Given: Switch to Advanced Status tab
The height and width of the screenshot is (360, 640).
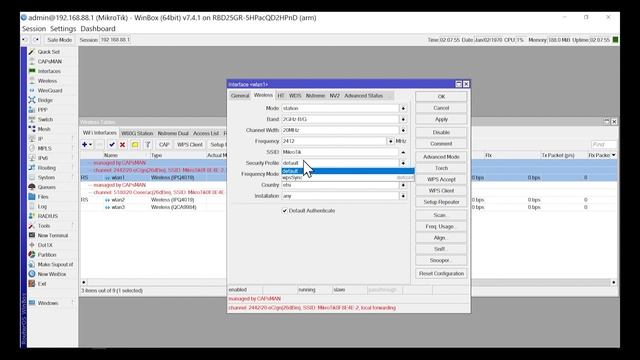Looking at the screenshot, I should click(364, 96).
